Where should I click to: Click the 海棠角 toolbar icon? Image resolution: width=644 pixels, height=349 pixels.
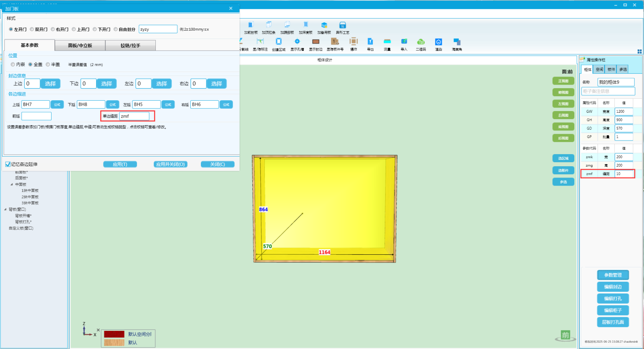tap(457, 44)
